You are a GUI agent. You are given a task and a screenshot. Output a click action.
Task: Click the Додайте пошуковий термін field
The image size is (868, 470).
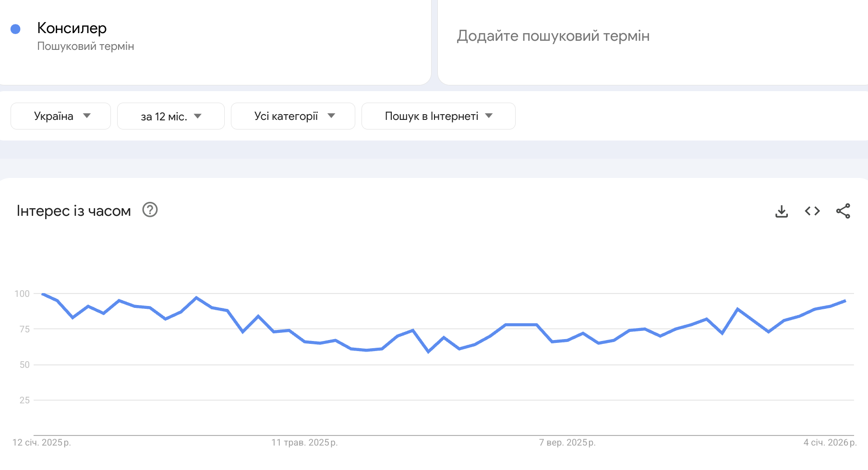pos(554,35)
